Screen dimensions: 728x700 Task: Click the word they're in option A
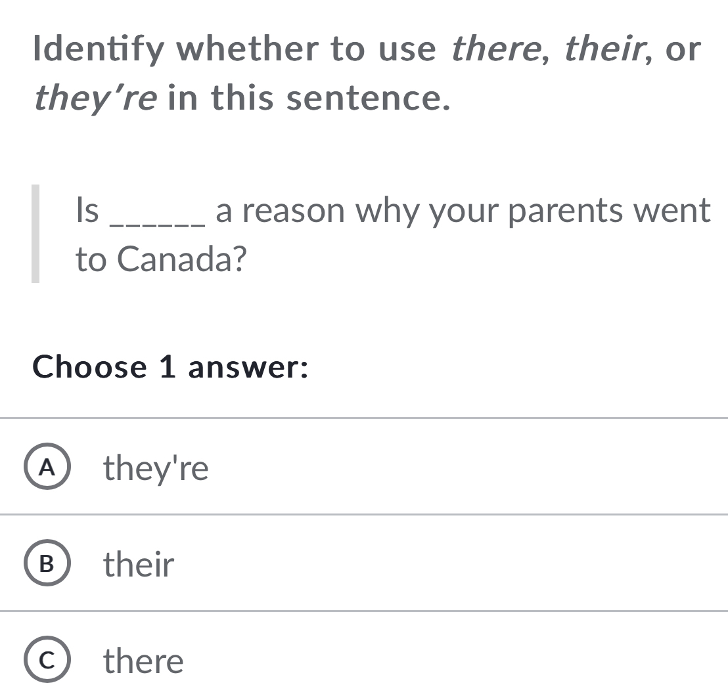(x=156, y=468)
